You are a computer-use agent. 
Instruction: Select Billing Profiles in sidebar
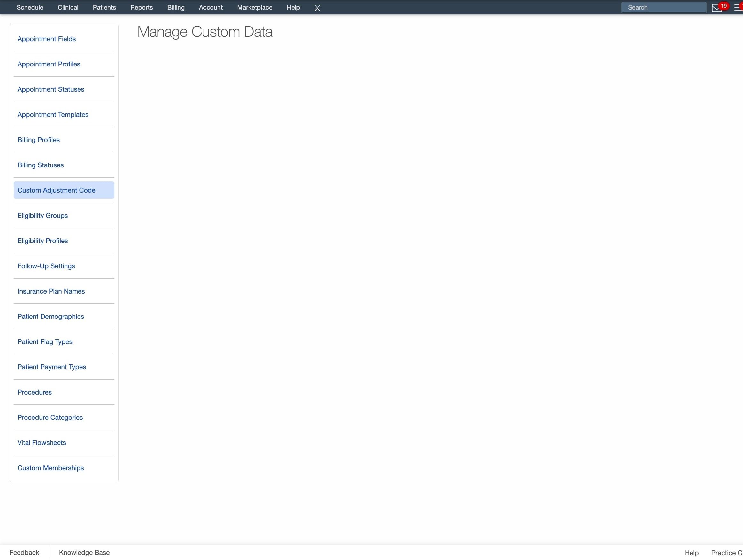point(64,140)
